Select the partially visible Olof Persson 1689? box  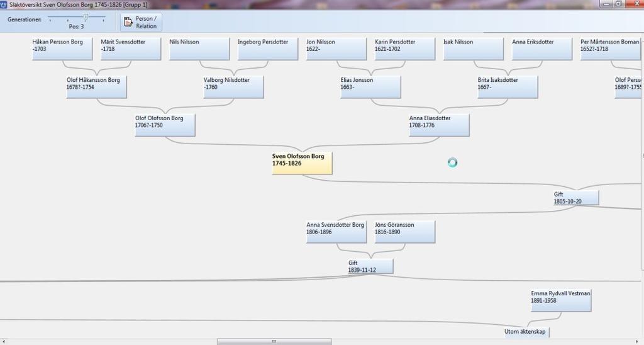pos(628,87)
